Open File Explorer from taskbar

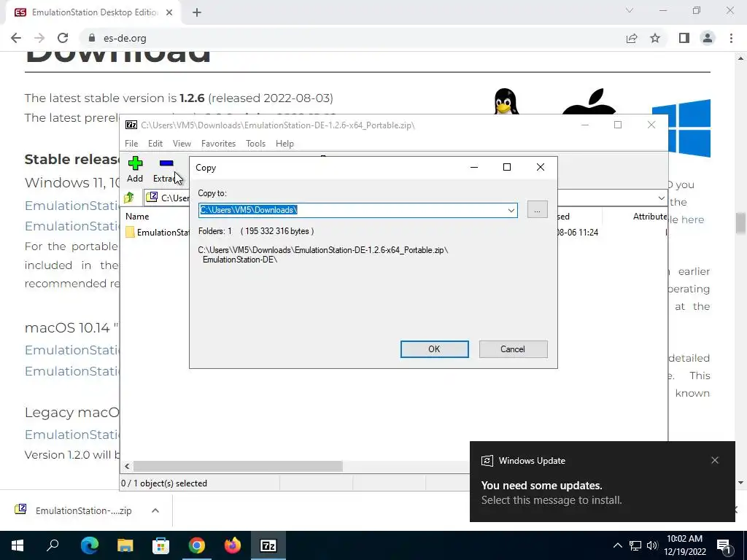click(125, 545)
